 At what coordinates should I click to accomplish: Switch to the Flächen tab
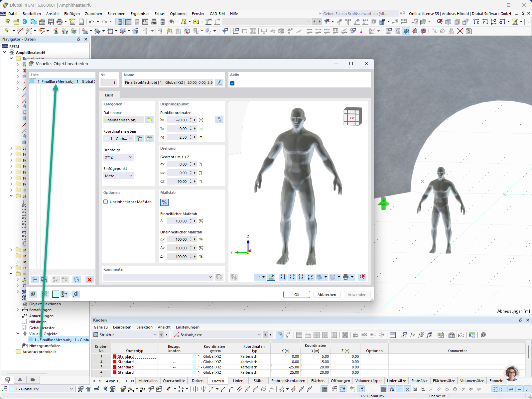pyautogui.click(x=318, y=381)
